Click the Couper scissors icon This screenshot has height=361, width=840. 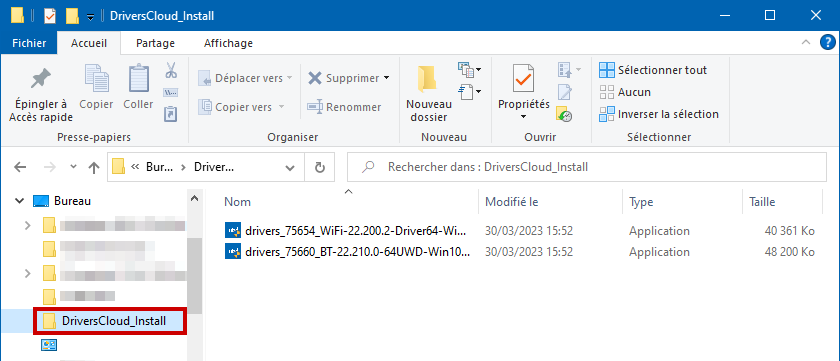pos(171,70)
